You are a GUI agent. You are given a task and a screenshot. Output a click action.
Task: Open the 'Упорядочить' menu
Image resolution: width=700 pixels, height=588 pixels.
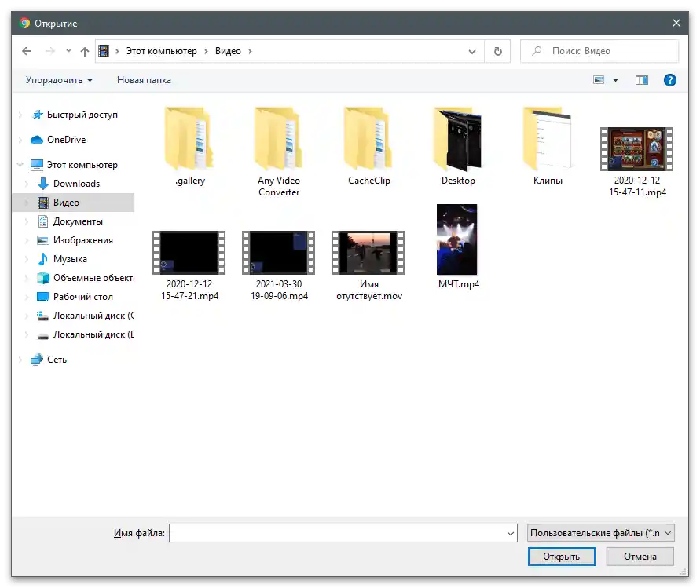click(59, 80)
